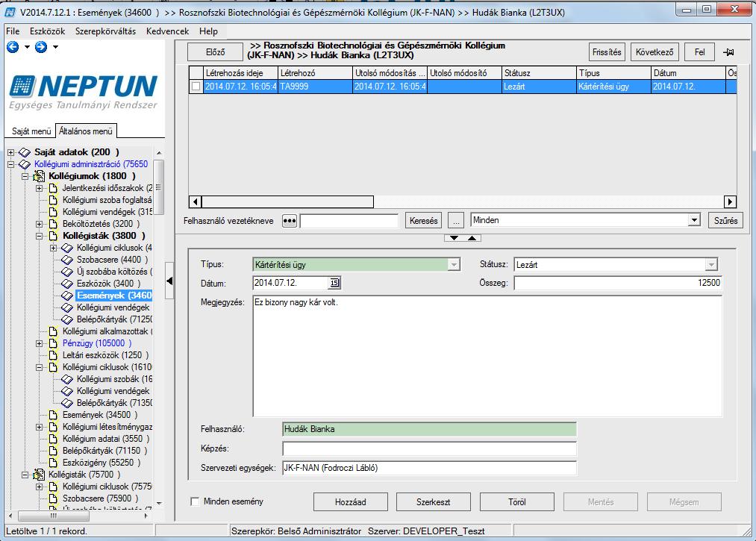The height and width of the screenshot is (541, 756).
Task: Tick the checkbox in the TA9999 row
Action: [196, 87]
